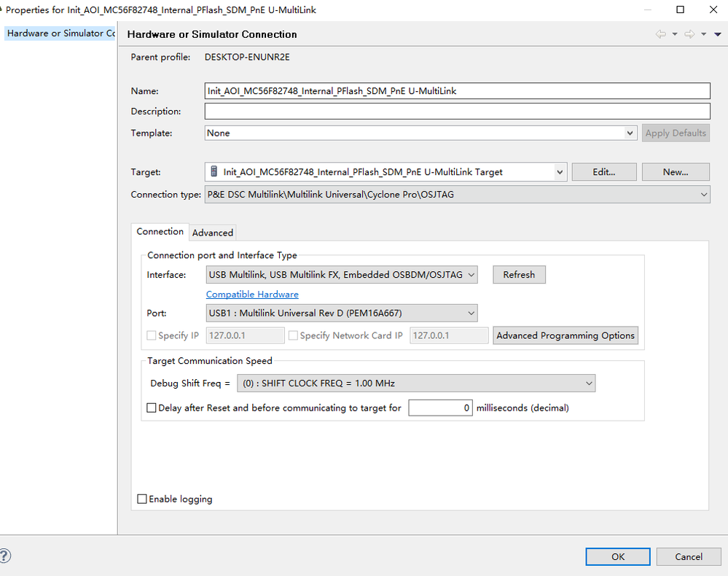Viewport: 728px width, 576px height.
Task: Click the help question mark icon
Action: tap(5, 556)
